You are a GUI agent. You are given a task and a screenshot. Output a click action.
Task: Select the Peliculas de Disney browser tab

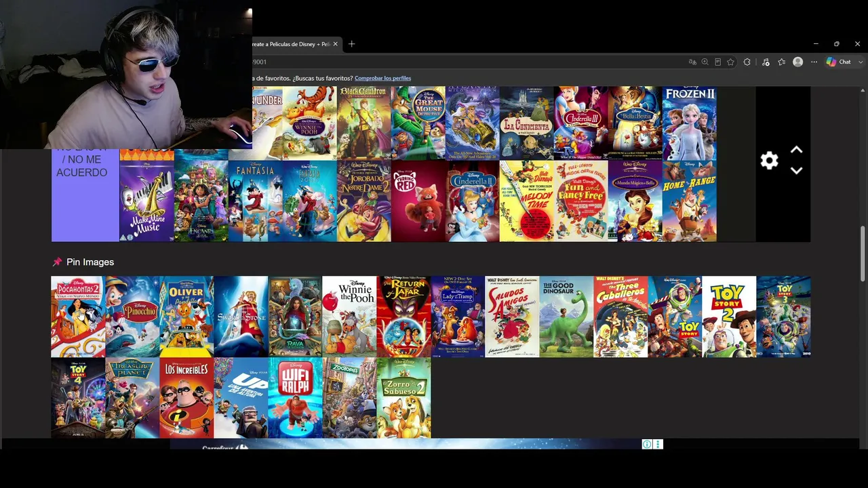click(292, 44)
